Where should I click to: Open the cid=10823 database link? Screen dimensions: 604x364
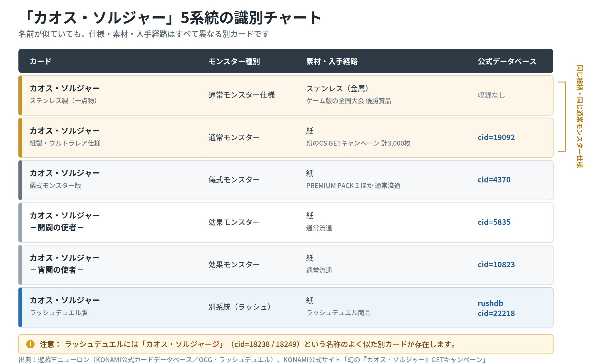pyautogui.click(x=496, y=264)
